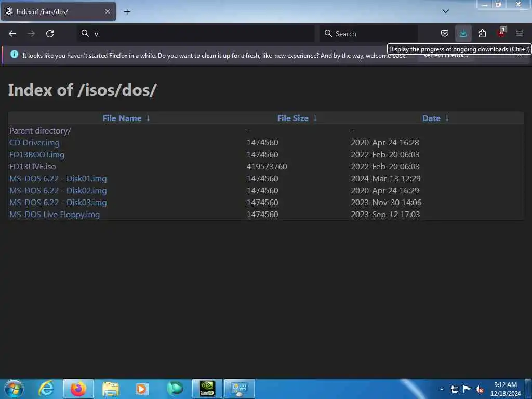Image resolution: width=532 pixels, height=399 pixels.
Task: Click the Search box in toolbar
Action: tap(368, 34)
